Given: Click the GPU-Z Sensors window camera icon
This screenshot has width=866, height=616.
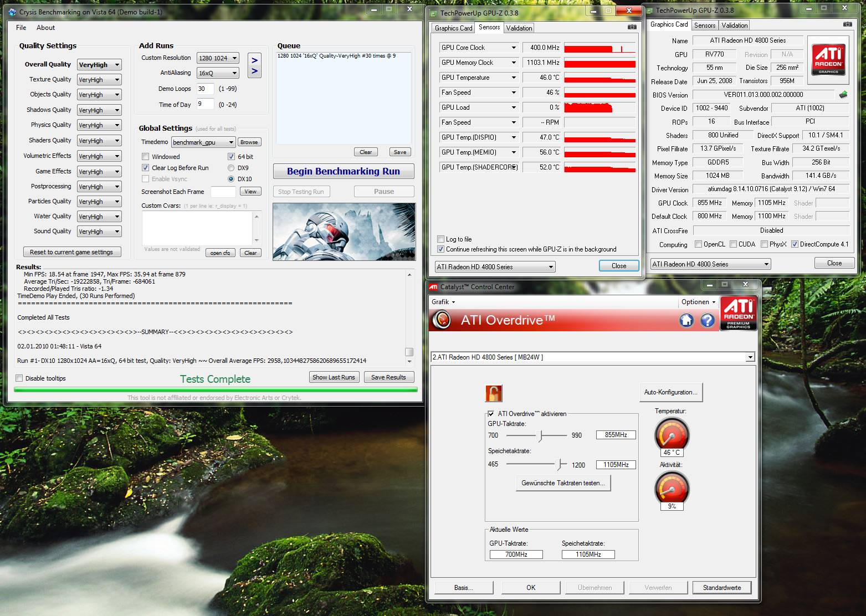Looking at the screenshot, I should click(632, 27).
